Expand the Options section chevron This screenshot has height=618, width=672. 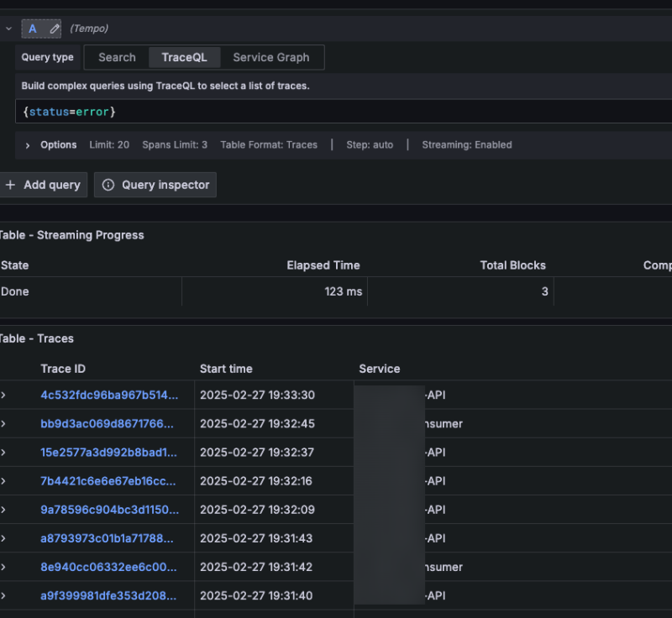(28, 145)
